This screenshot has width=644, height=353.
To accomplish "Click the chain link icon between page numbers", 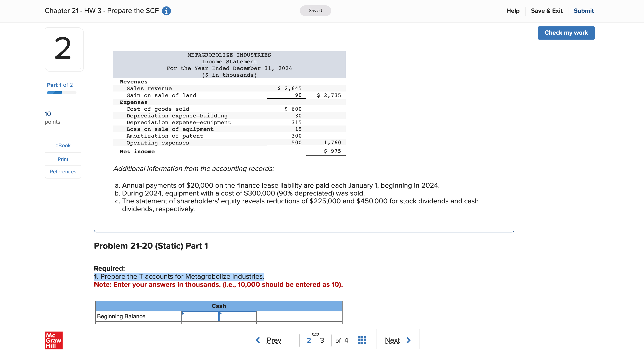I will (315, 334).
